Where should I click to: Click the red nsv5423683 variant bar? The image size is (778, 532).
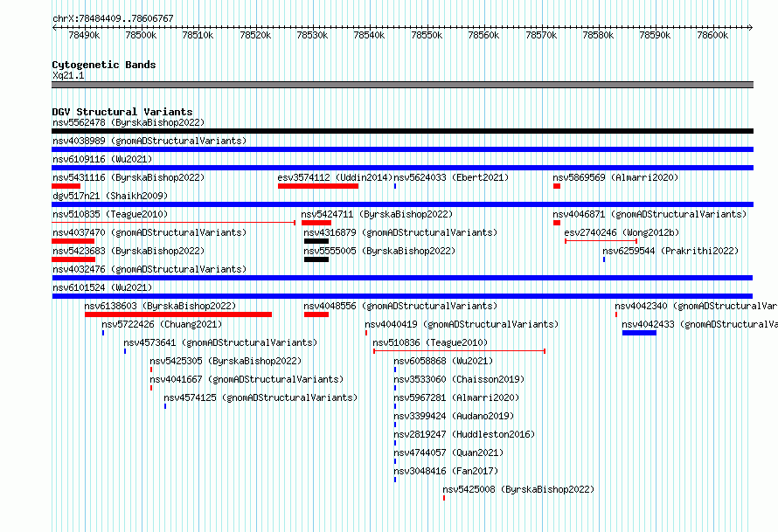tap(73, 259)
